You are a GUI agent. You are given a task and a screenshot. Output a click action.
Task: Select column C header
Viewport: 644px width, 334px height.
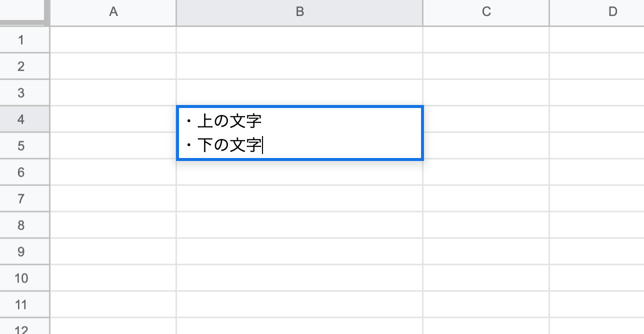[x=486, y=12]
